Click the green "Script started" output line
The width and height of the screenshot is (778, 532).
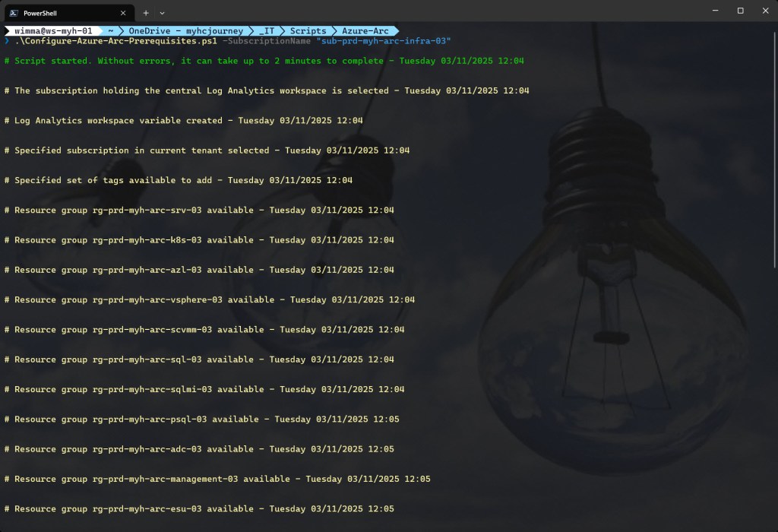click(x=264, y=61)
